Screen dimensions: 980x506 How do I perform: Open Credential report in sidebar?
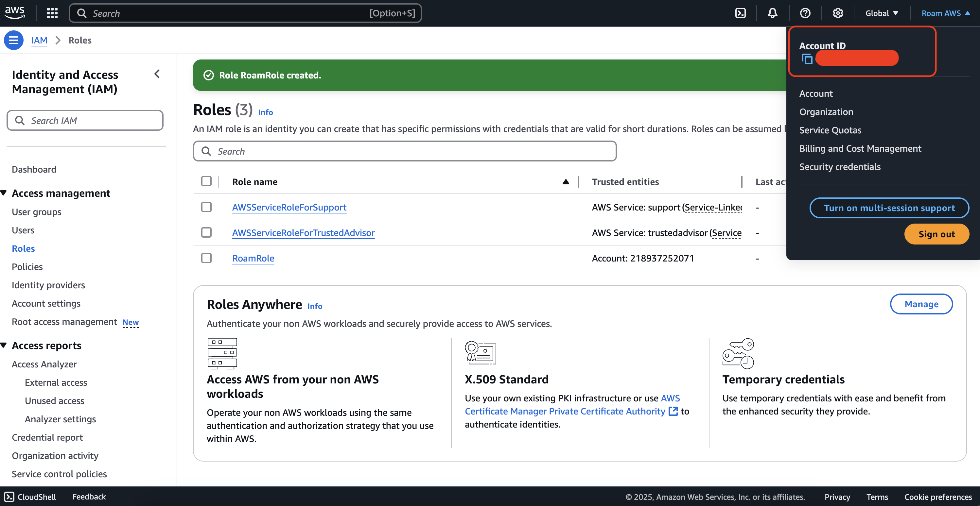(47, 437)
